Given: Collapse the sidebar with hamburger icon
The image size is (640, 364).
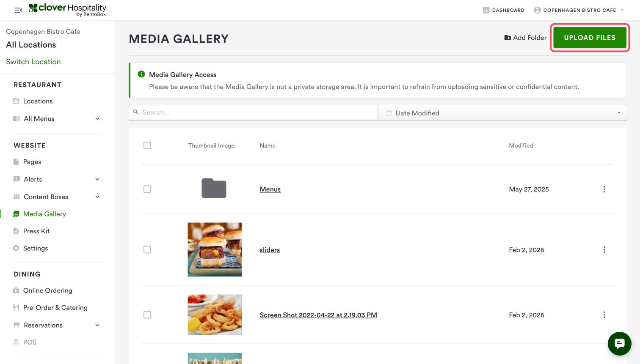Looking at the screenshot, I should coord(18,10).
